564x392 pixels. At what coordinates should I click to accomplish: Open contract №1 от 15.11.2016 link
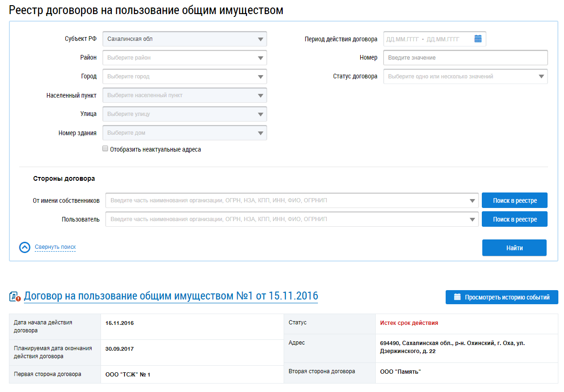[171, 296]
